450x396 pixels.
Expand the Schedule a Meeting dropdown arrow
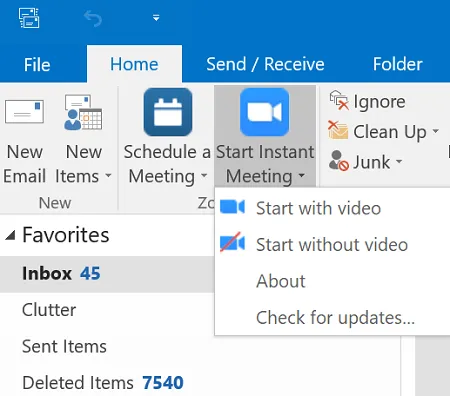(204, 176)
